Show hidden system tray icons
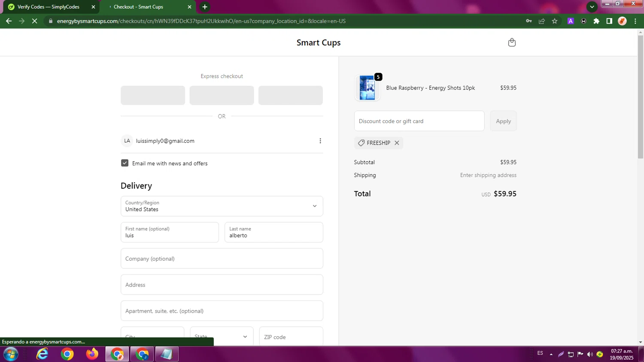The width and height of the screenshot is (644, 362). pyautogui.click(x=551, y=354)
